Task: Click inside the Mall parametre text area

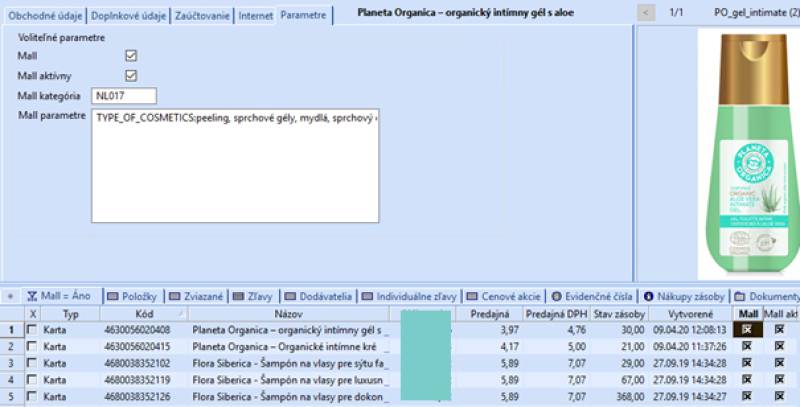Action: [x=235, y=165]
